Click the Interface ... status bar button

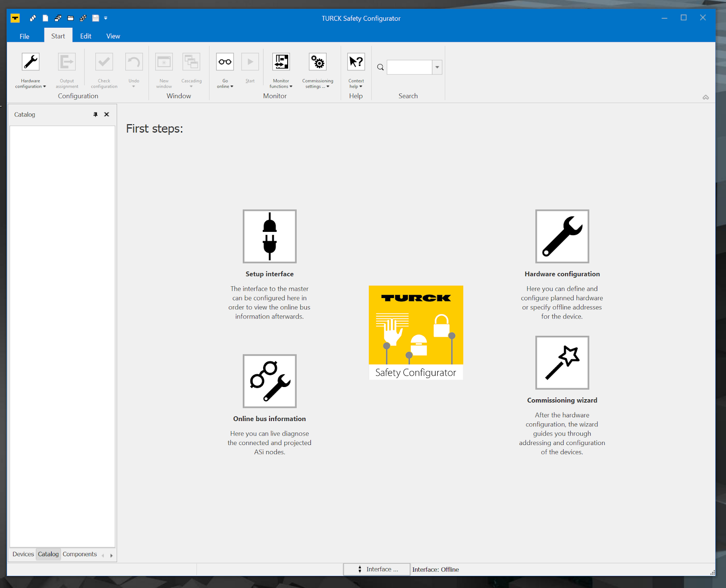pos(377,569)
